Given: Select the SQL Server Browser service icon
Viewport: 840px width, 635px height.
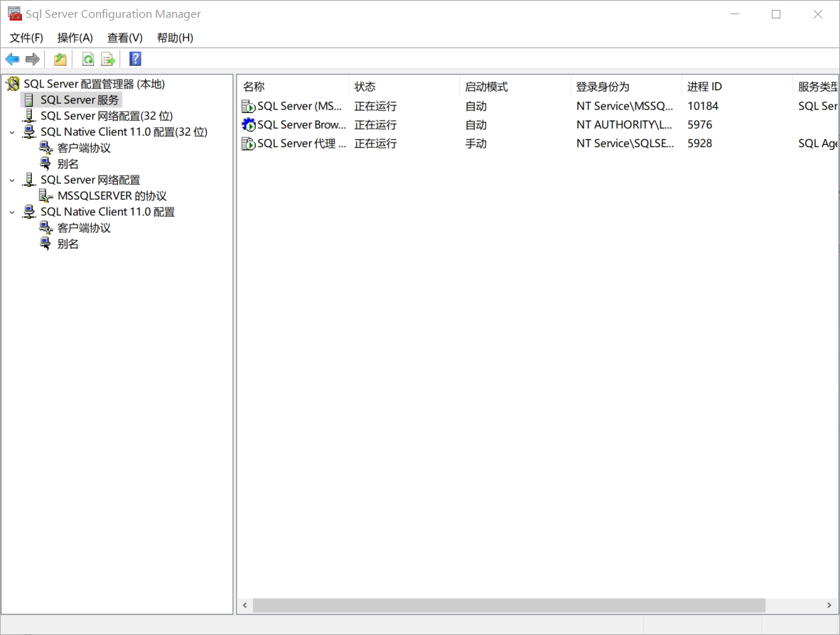Looking at the screenshot, I should coord(249,125).
